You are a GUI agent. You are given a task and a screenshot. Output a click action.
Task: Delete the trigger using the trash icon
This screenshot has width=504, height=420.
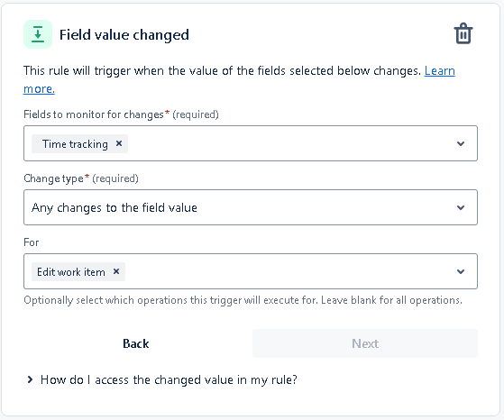[463, 33]
